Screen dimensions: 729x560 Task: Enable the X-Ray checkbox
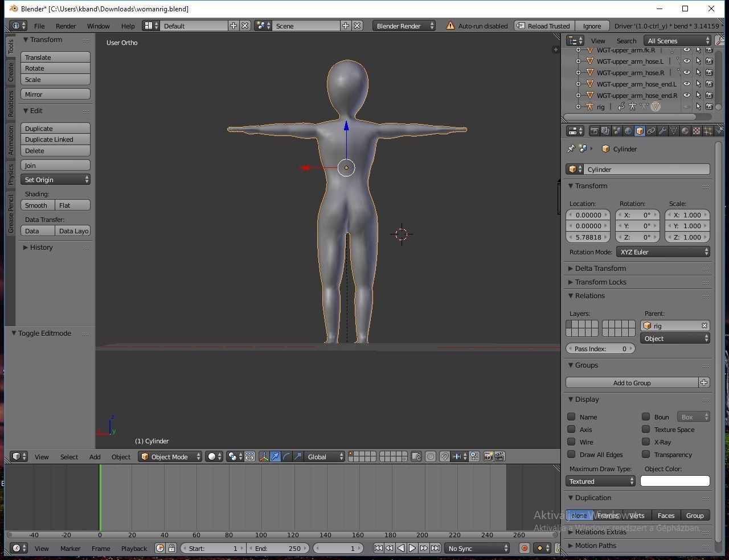click(x=646, y=442)
